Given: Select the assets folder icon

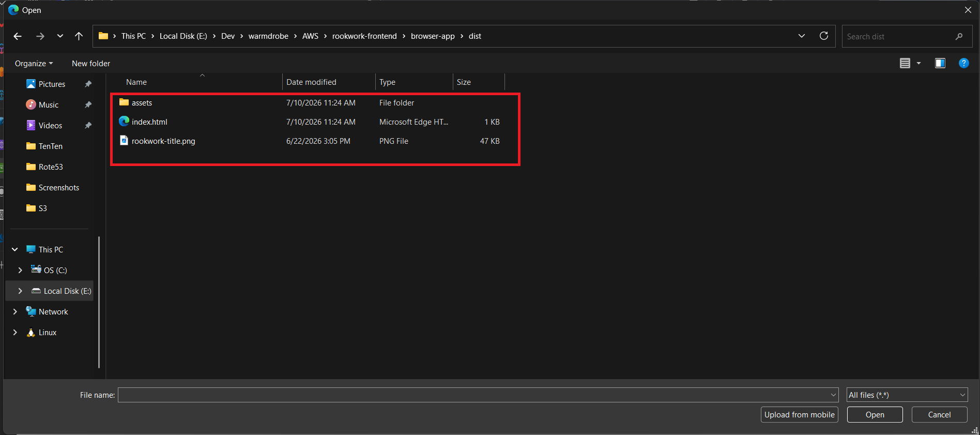Looking at the screenshot, I should [124, 102].
